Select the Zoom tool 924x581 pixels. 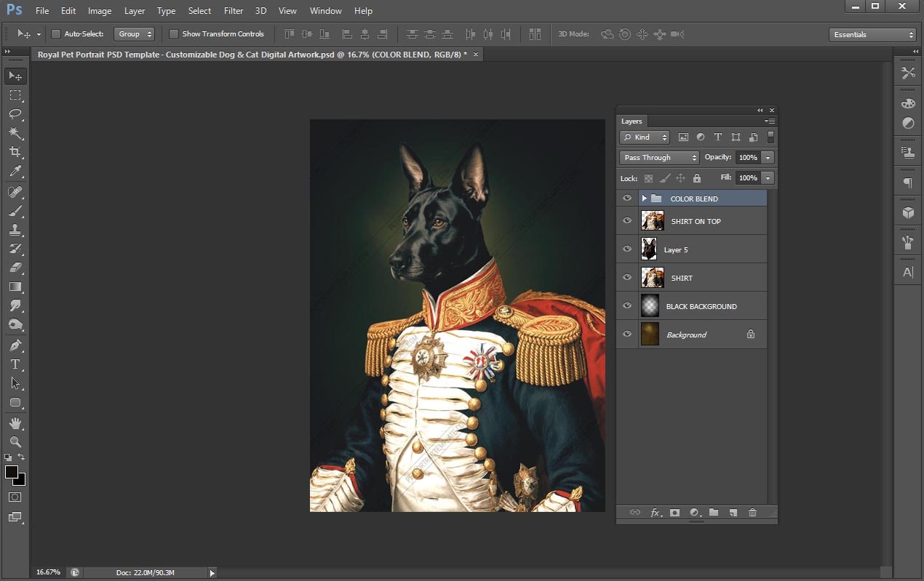click(x=15, y=441)
